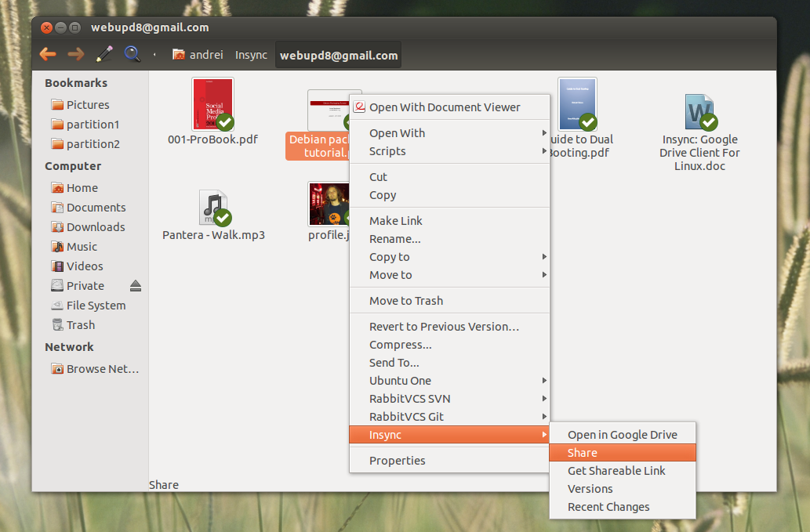Viewport: 810px width, 532px height.
Task: Expand the Open With submenu
Action: [x=449, y=133]
